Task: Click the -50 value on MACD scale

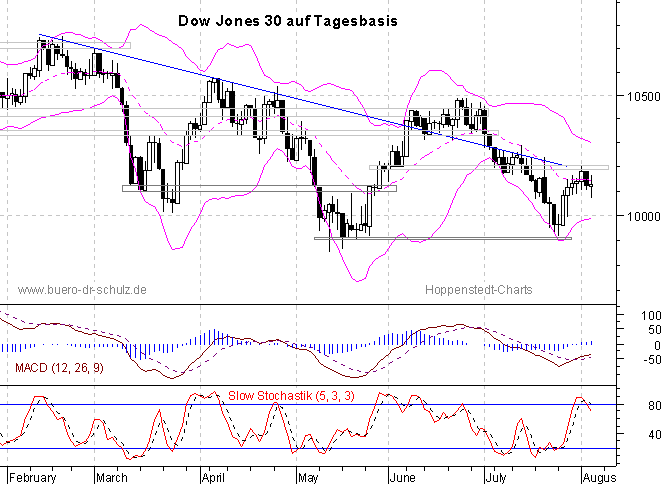Action: pos(650,360)
